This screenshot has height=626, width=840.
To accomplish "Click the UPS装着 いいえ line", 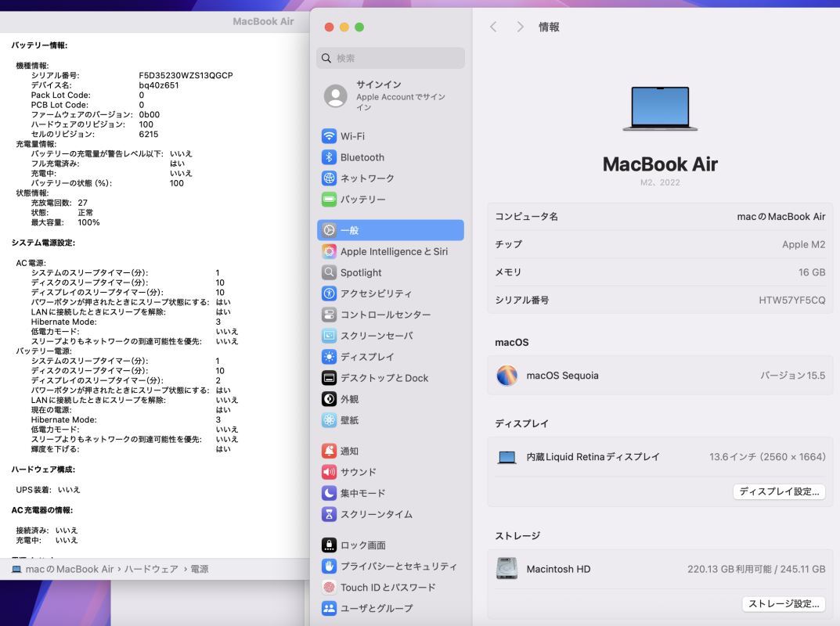I will click(x=49, y=489).
